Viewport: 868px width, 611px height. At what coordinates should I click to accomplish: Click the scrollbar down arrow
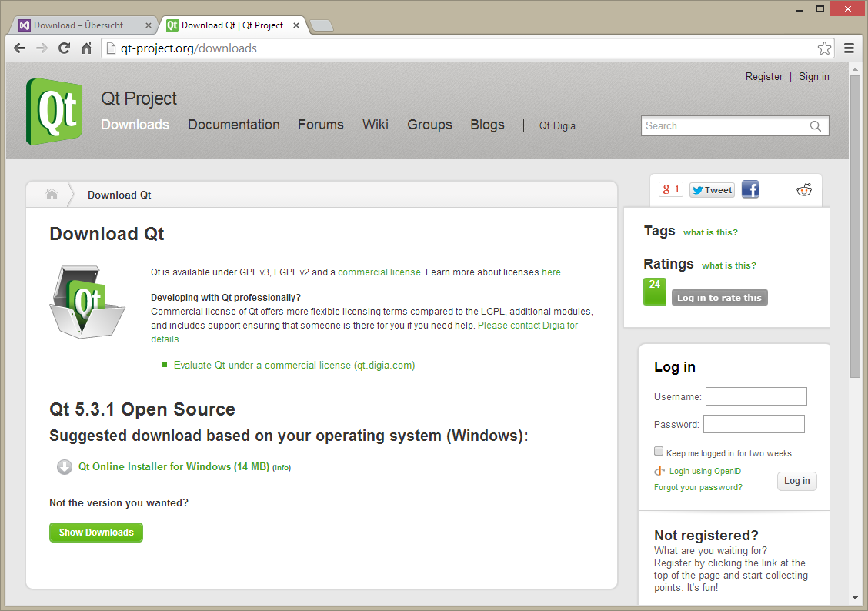[855, 598]
